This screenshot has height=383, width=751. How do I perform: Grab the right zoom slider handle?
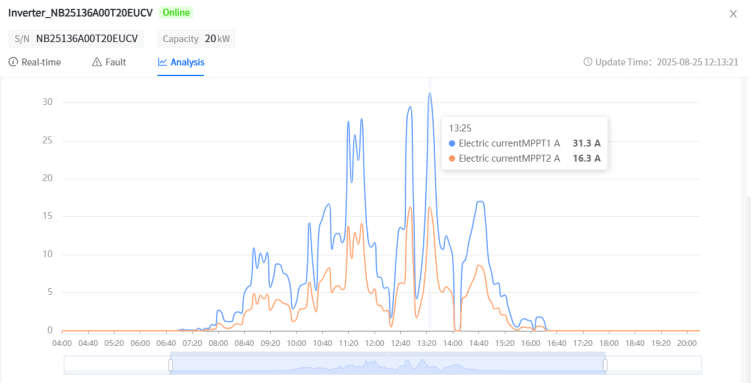pyautogui.click(x=605, y=365)
